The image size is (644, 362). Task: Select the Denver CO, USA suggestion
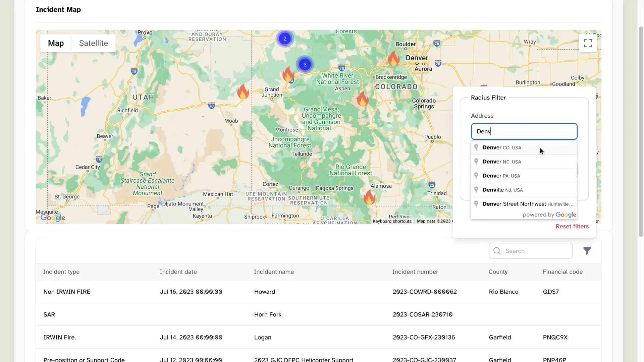(501, 147)
